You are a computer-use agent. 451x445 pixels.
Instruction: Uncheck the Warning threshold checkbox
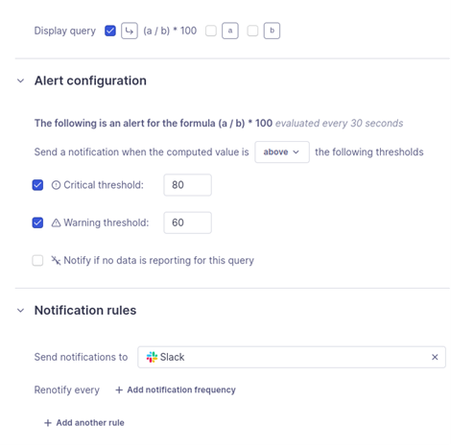pyautogui.click(x=38, y=223)
